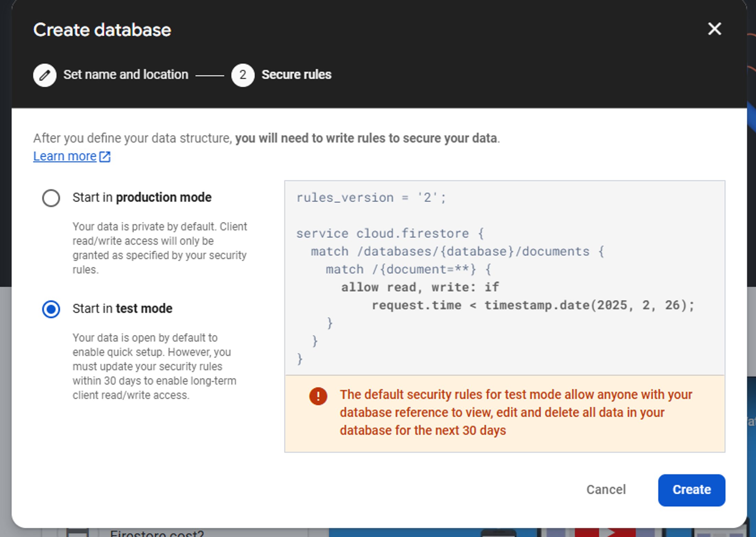Click the rules_version line in the editor
Image resolution: width=756 pixels, height=537 pixels.
click(x=370, y=198)
